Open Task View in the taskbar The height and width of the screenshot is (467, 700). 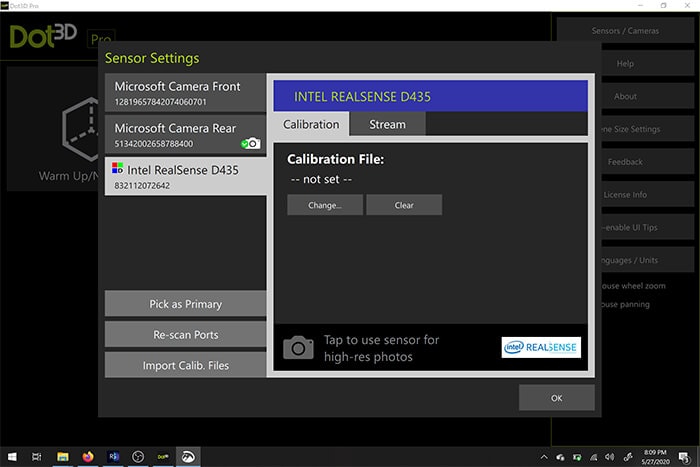(x=37, y=457)
